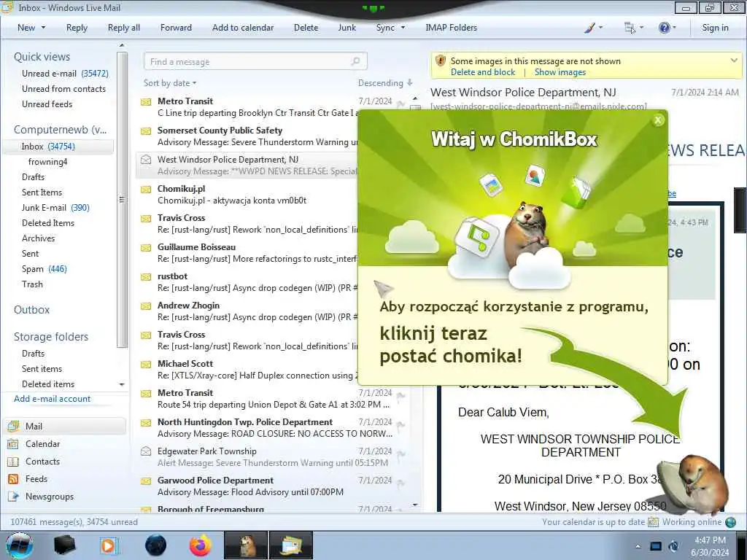Click the Sign in button
Viewport: 747px width, 560px height.
tap(715, 28)
